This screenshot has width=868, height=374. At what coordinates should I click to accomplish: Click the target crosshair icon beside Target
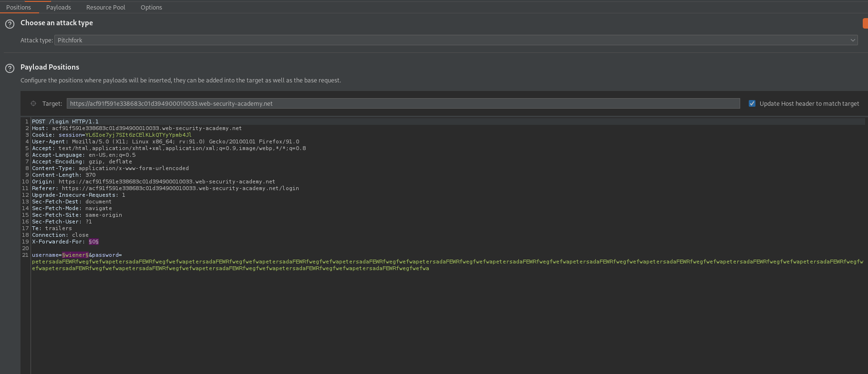click(33, 103)
